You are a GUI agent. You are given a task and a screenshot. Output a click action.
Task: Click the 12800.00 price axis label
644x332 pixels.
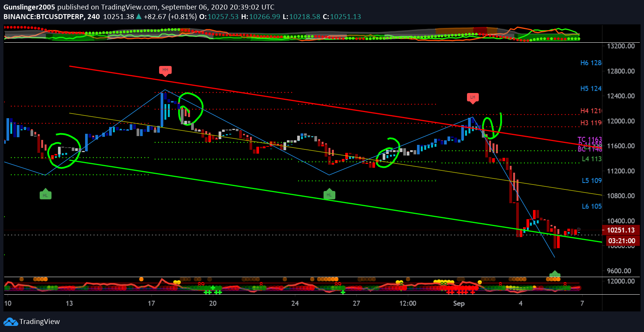tap(621, 71)
